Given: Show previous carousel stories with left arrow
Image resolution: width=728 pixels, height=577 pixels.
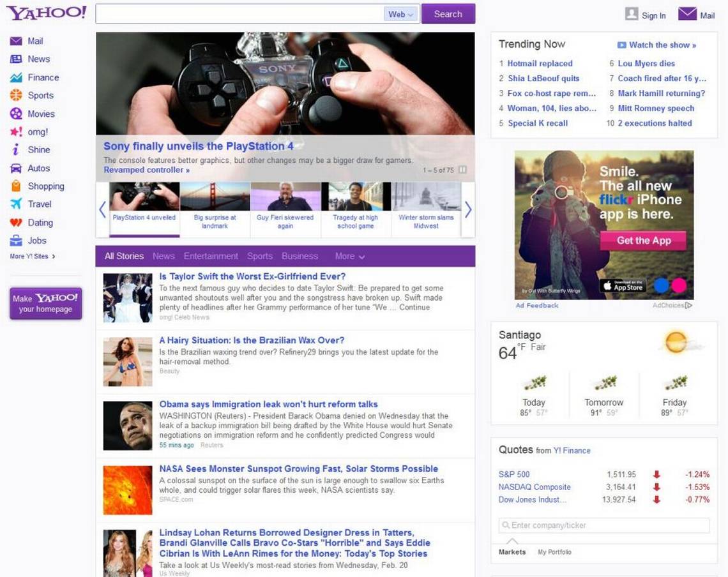Looking at the screenshot, I should click(103, 210).
